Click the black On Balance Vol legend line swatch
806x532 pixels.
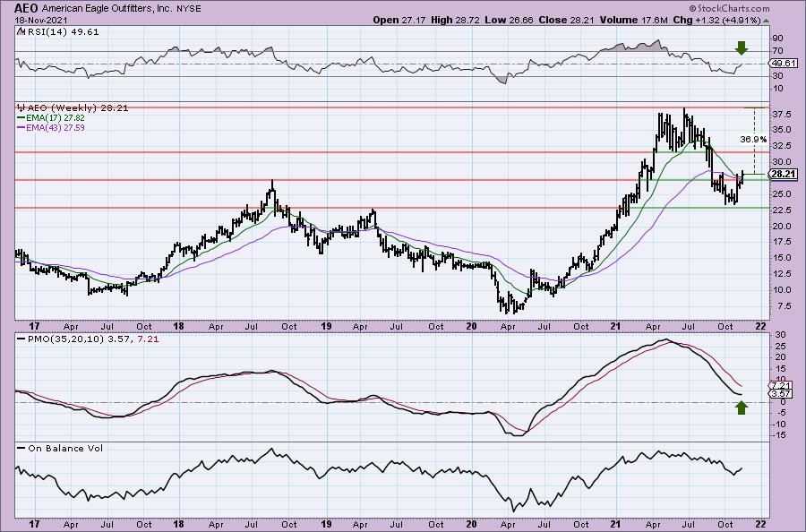(x=21, y=448)
